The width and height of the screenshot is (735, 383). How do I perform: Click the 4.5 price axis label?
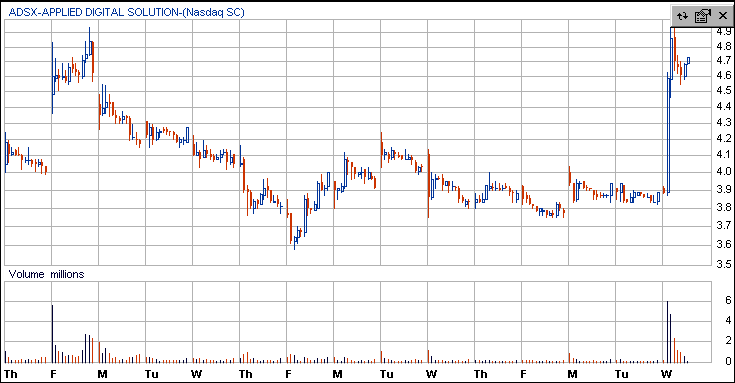(724, 90)
